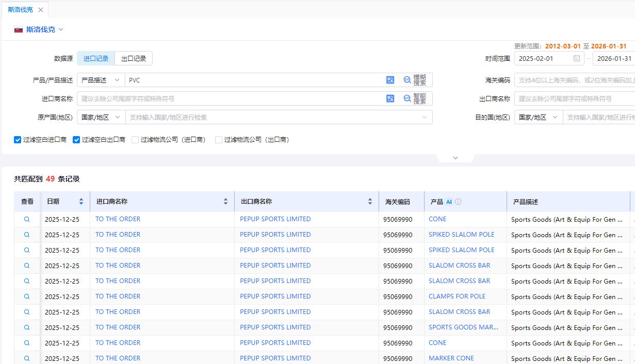
Task: Open the calendar picker for 2025-02-01 date
Action: coord(576,58)
